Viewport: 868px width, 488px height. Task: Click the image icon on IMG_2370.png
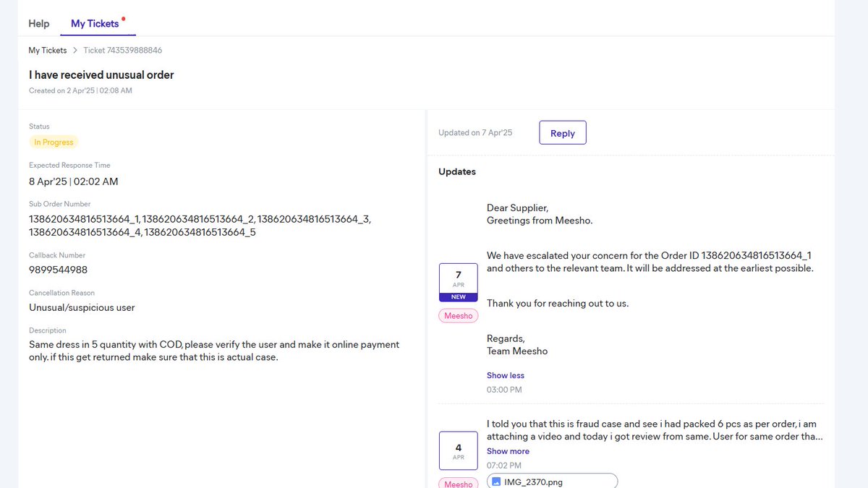(497, 481)
